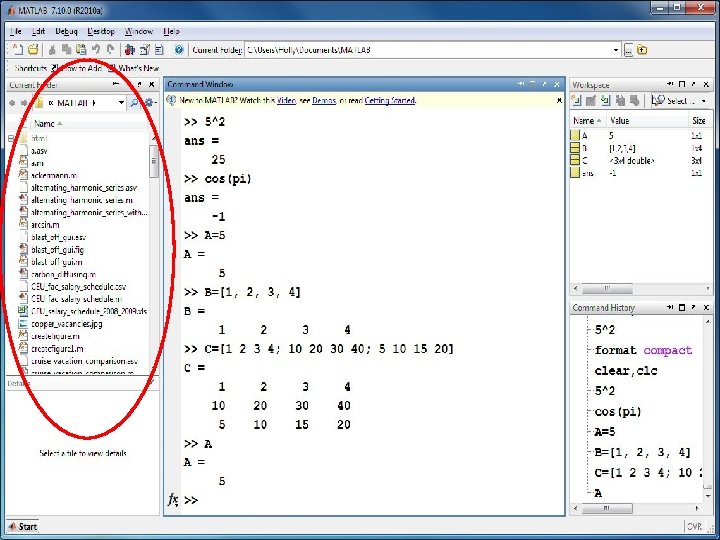Select 'clear,clc' in Command History
Image resolution: width=720 pixels, height=540 pixels.
(x=626, y=371)
